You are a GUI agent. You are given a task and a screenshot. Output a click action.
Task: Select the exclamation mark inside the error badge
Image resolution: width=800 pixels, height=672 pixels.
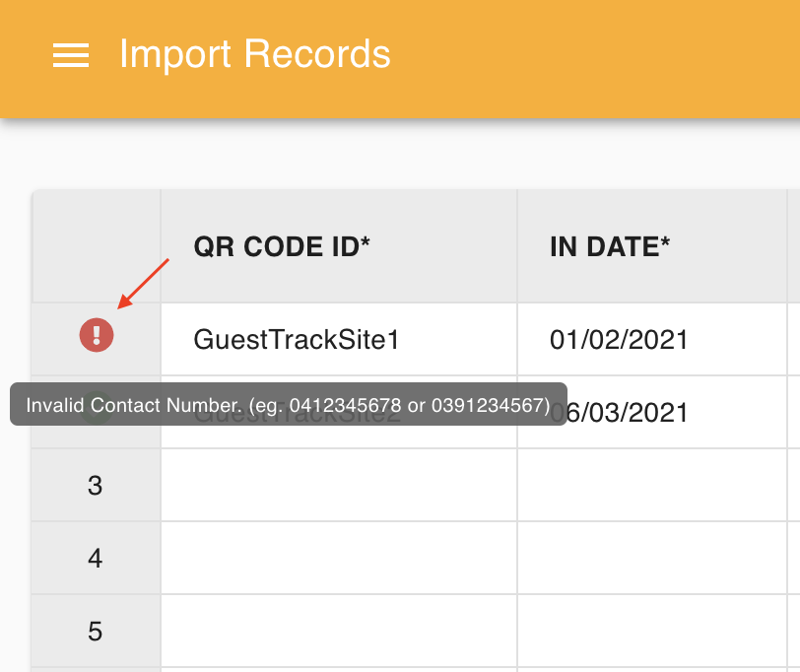[95, 335]
